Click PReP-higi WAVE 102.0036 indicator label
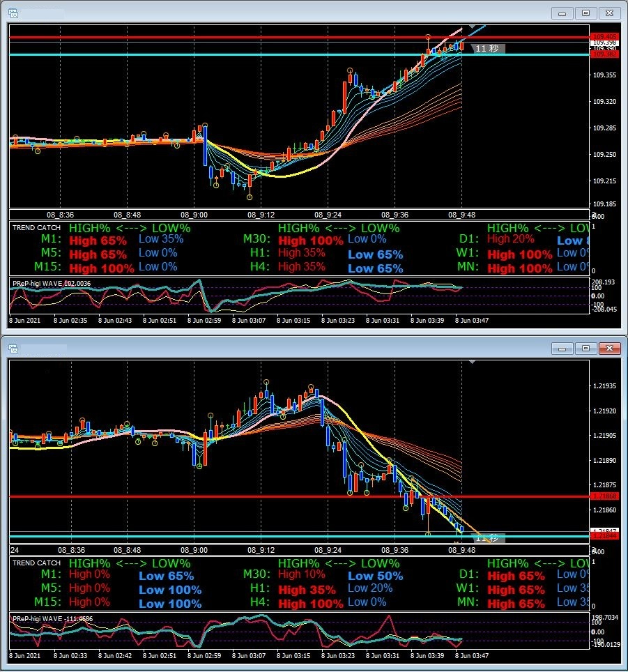Image resolution: width=628 pixels, height=672 pixels. coord(52,283)
